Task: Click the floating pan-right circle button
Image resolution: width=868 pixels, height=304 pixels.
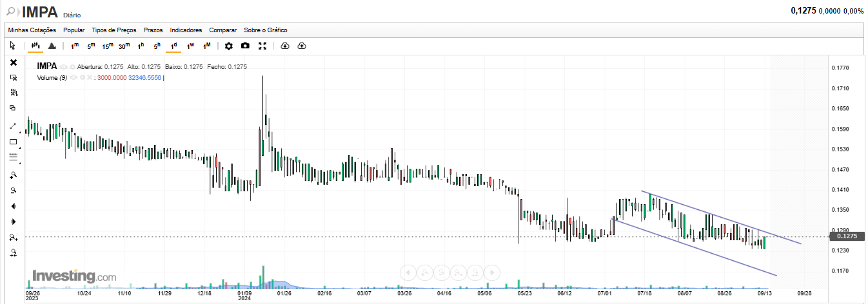Action: pos(493,272)
